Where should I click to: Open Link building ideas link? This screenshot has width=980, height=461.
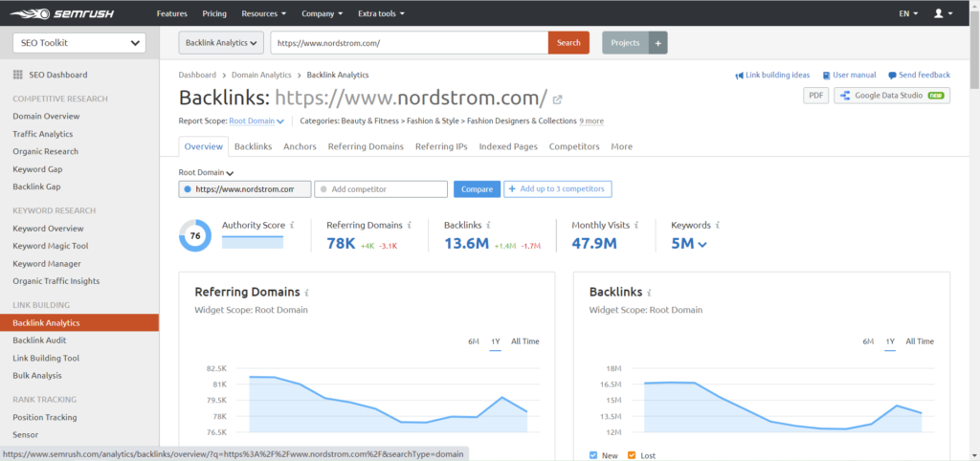point(772,75)
